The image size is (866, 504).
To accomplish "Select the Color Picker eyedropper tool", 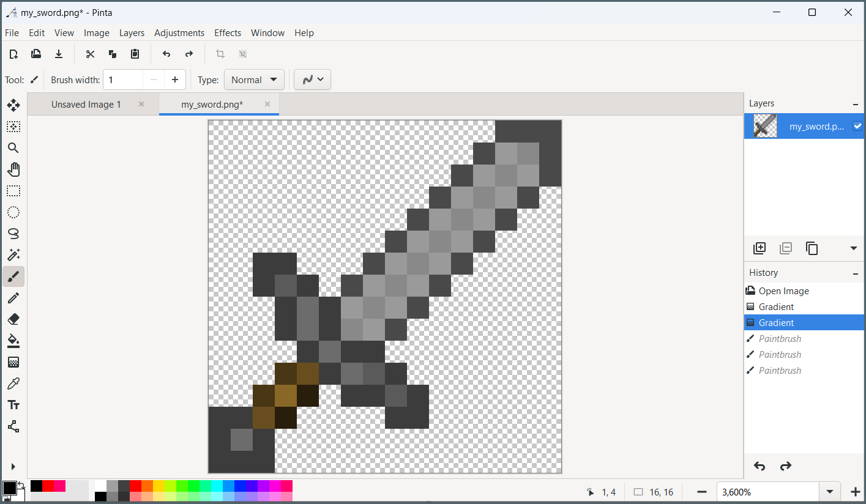I will pyautogui.click(x=13, y=384).
